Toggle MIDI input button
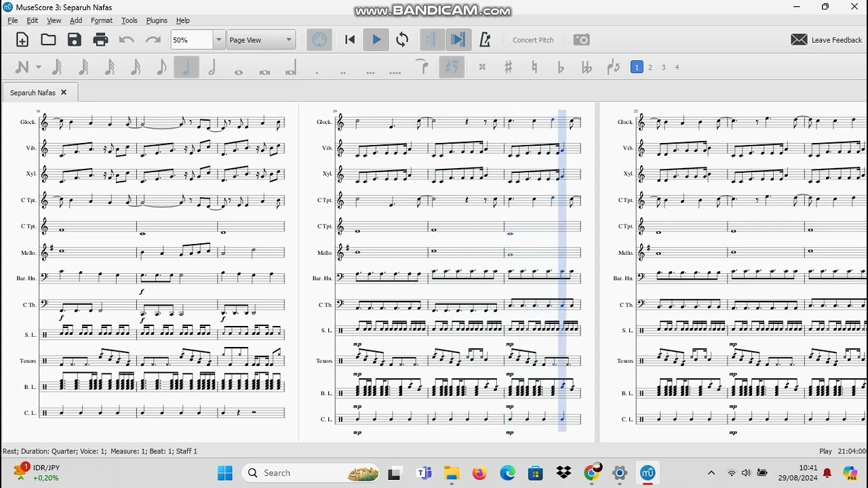The height and width of the screenshot is (488, 868). [x=319, y=40]
